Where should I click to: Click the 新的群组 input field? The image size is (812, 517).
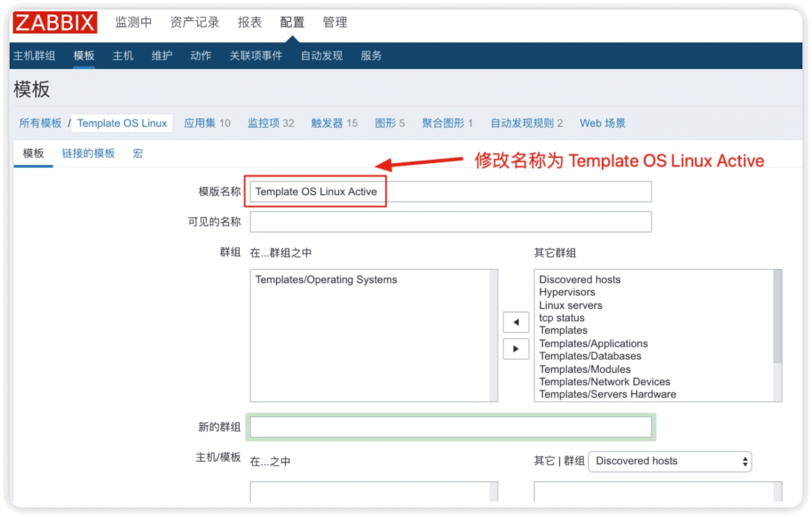click(x=450, y=427)
